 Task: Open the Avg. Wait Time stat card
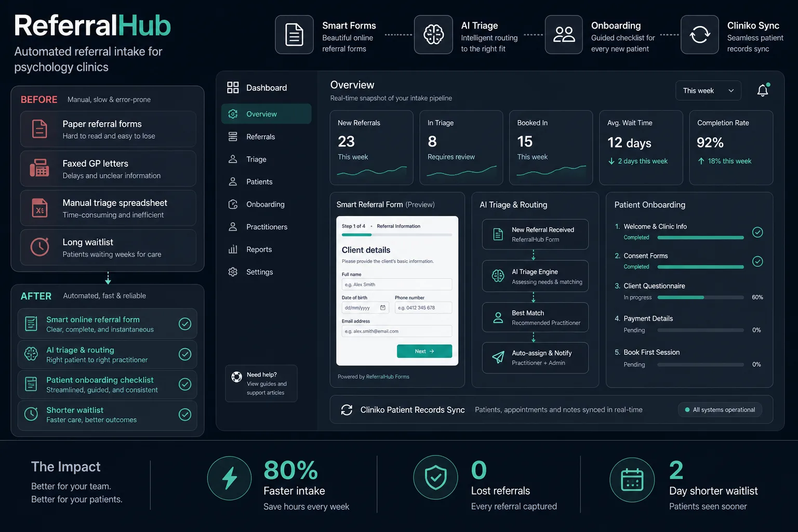641,148
